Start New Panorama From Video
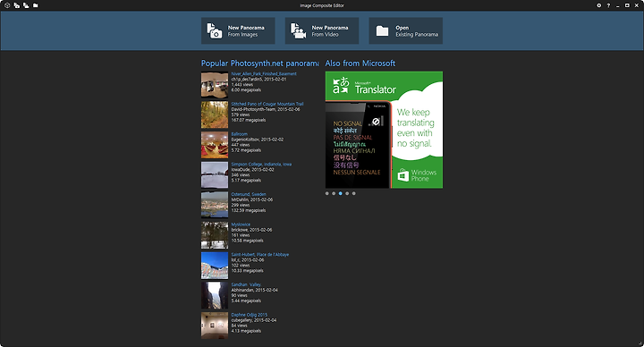644x347 pixels. 322,30
